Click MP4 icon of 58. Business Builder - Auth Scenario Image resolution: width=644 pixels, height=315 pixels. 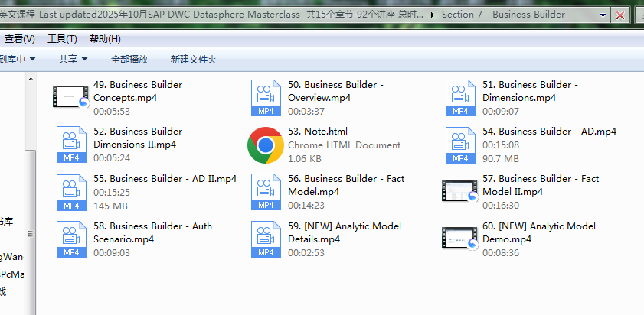click(x=71, y=239)
